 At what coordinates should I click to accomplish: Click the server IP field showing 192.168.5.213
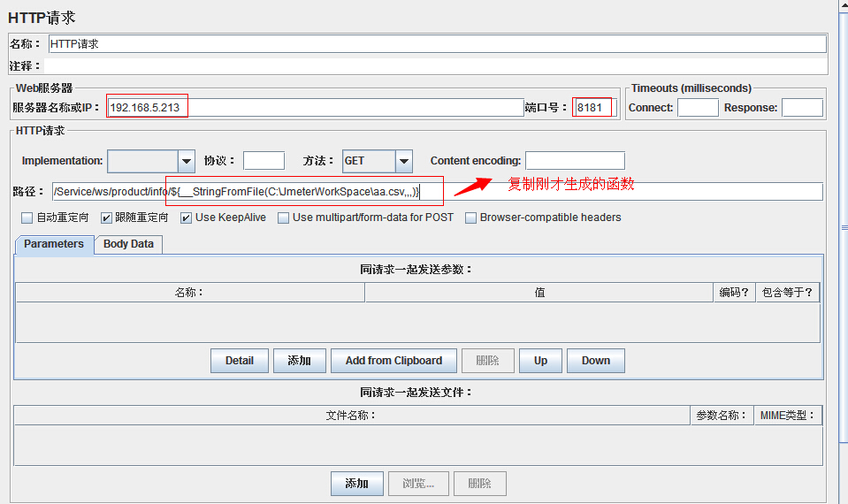tap(316, 107)
